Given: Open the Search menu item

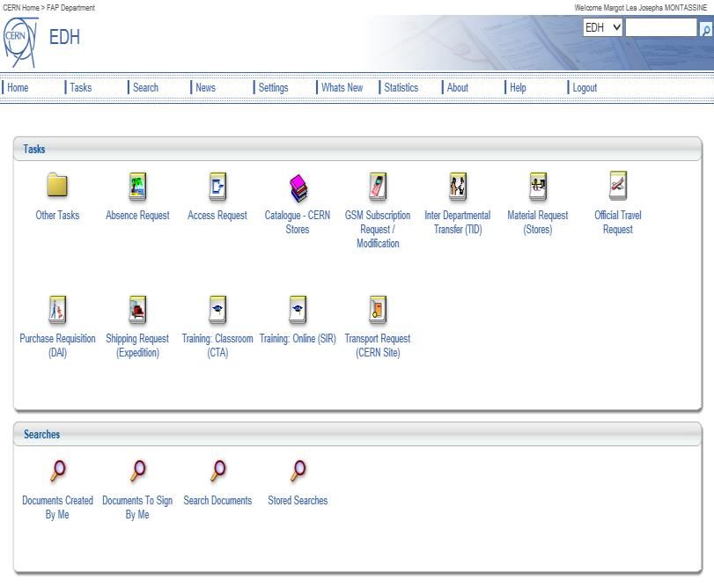Looking at the screenshot, I should coord(146,87).
